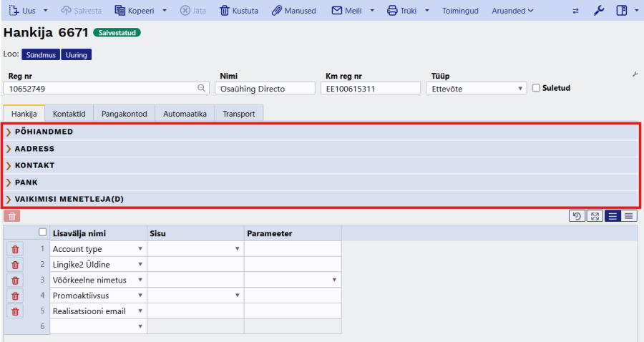Delete row 5 Realisatsiooni email
This screenshot has width=644, height=342.
tap(15, 311)
